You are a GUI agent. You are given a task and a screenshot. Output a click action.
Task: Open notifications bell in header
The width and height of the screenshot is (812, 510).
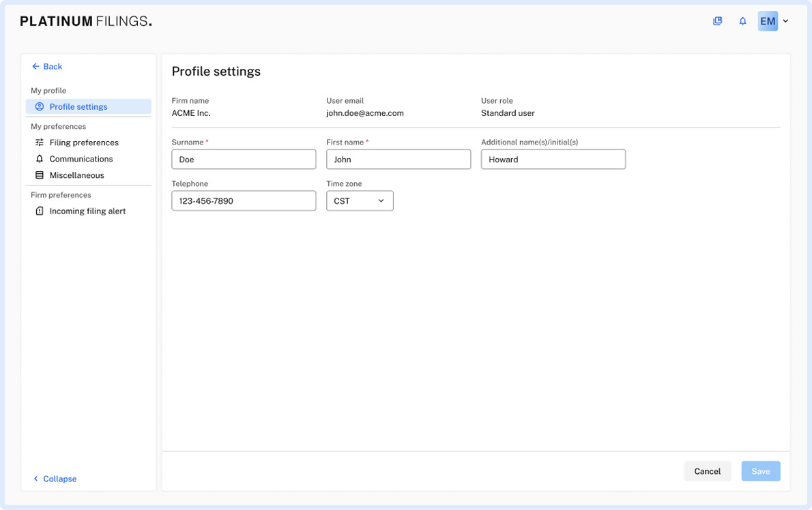742,21
